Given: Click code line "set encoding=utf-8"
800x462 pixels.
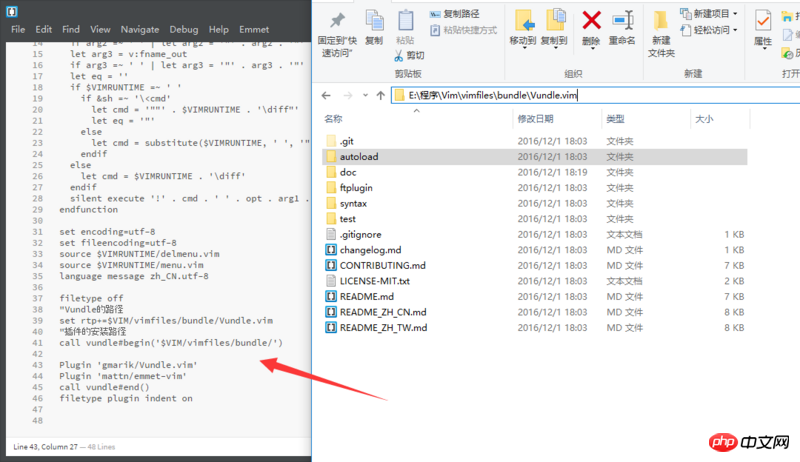Looking at the screenshot, I should 107,232.
